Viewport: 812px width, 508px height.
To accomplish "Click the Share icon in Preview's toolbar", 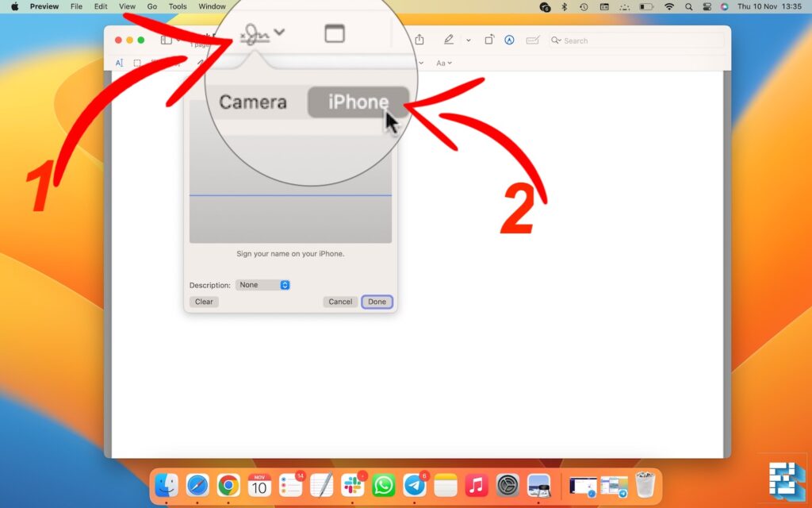I will 419,40.
